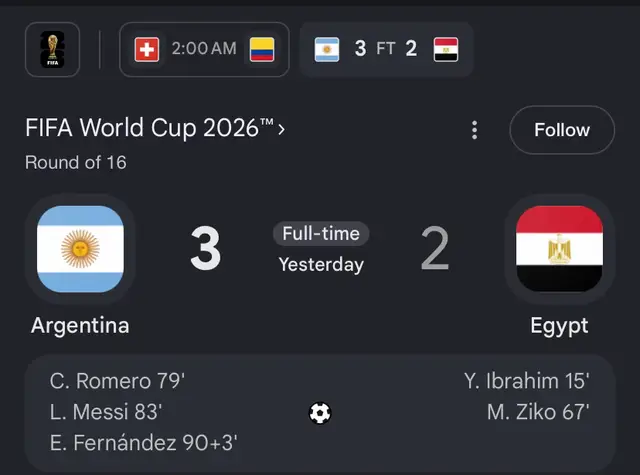Tap the Full-time status badge
Image resolution: width=640 pixels, height=475 pixels.
coord(321,234)
